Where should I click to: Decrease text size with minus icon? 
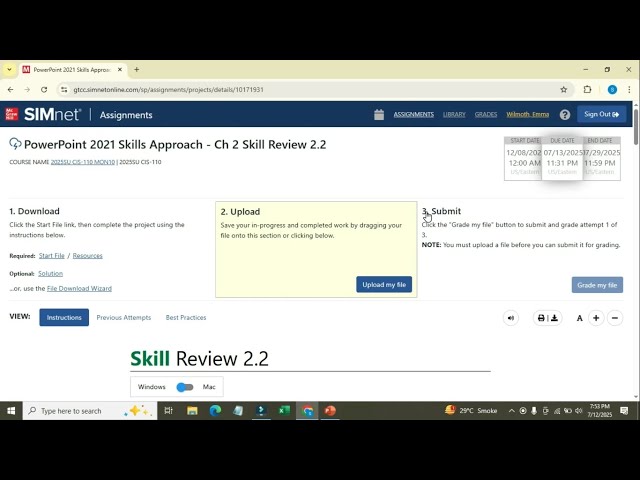615,318
